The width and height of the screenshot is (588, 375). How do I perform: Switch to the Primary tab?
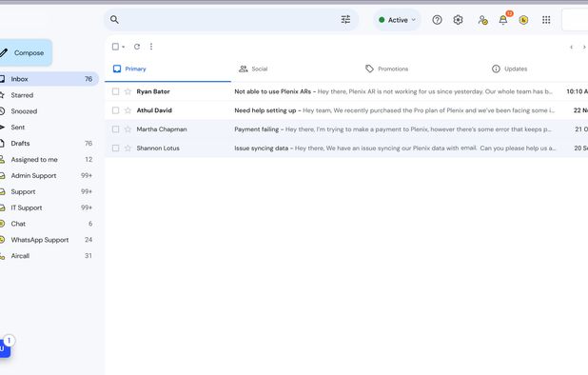pos(167,69)
